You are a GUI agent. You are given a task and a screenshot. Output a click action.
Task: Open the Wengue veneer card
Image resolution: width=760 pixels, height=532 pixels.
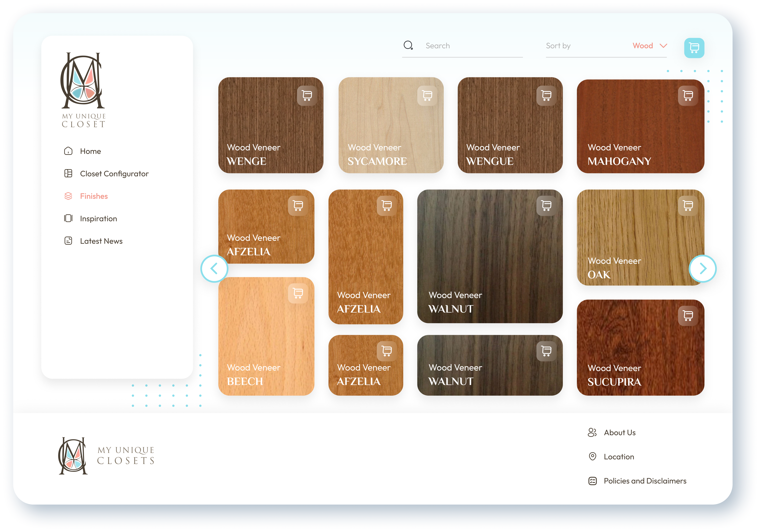[x=510, y=125]
